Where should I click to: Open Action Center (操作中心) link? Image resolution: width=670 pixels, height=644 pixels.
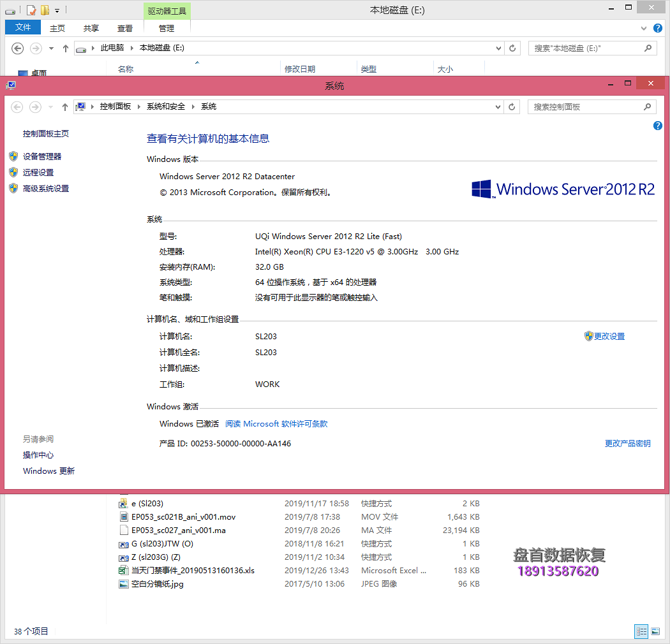(38, 455)
